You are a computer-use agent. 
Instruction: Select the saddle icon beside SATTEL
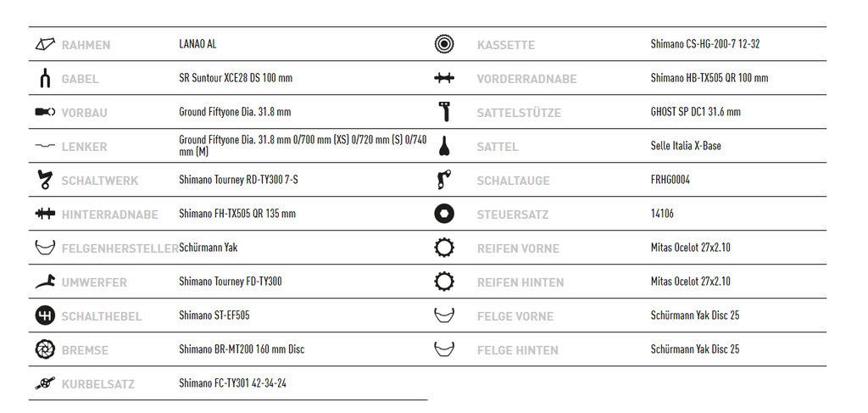[x=444, y=146]
